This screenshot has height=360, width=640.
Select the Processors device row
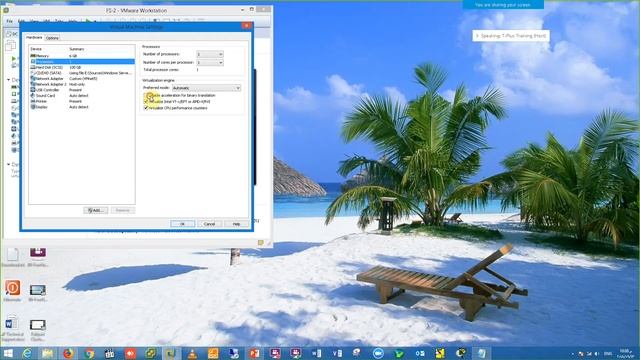tap(82, 62)
